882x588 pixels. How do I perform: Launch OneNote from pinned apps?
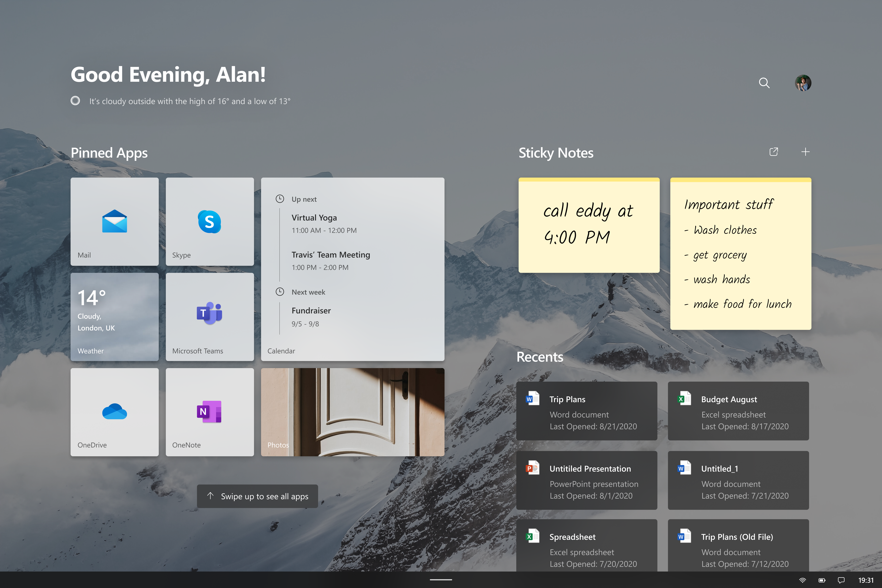pos(210,412)
